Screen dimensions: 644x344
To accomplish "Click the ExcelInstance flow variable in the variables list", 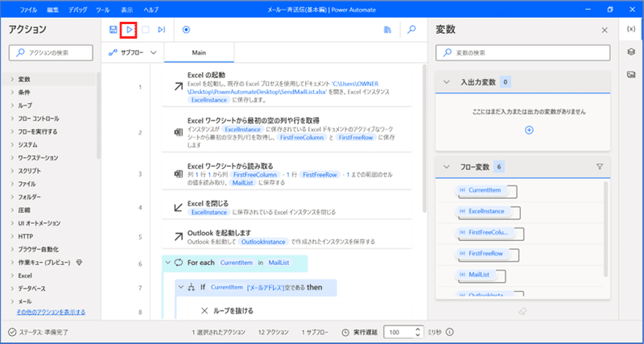I will click(x=485, y=211).
